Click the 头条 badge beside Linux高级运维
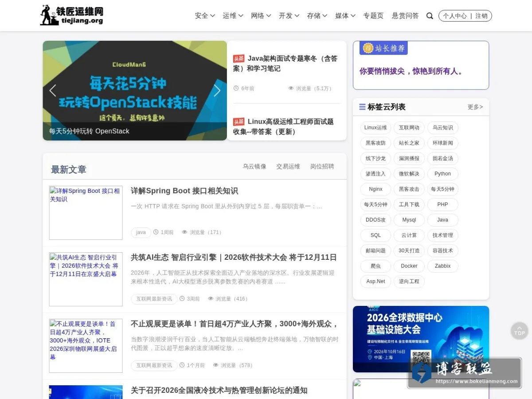 tap(239, 122)
